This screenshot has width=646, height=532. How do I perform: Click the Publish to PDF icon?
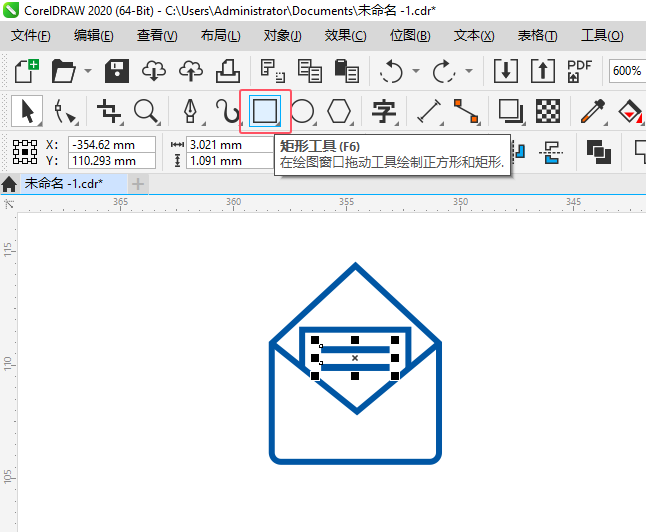[579, 71]
